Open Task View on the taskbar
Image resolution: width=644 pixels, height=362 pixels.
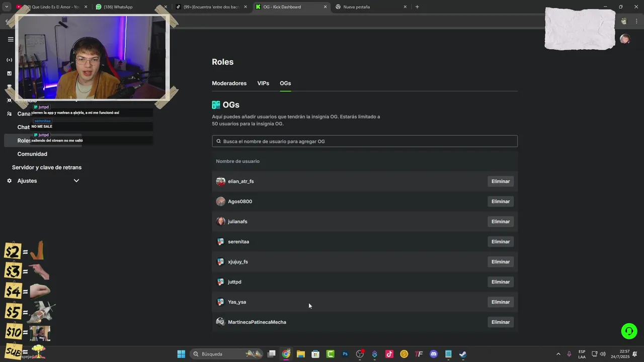click(x=272, y=354)
